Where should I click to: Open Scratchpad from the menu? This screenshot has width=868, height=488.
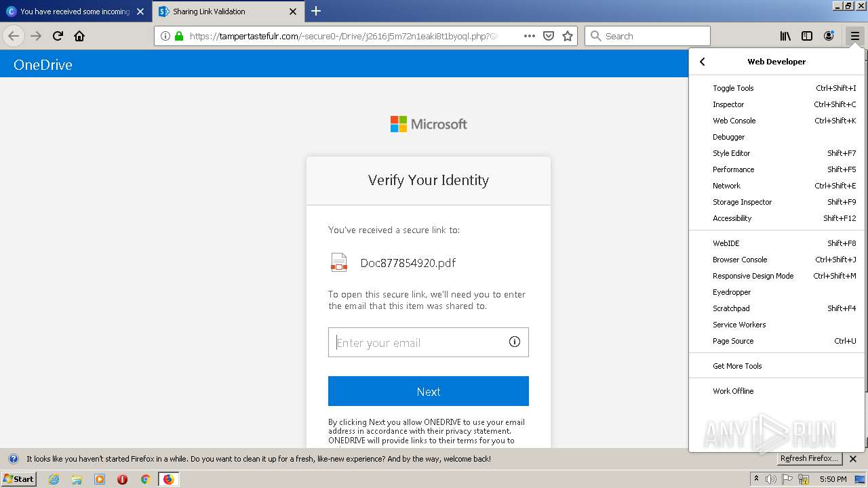coord(776,308)
